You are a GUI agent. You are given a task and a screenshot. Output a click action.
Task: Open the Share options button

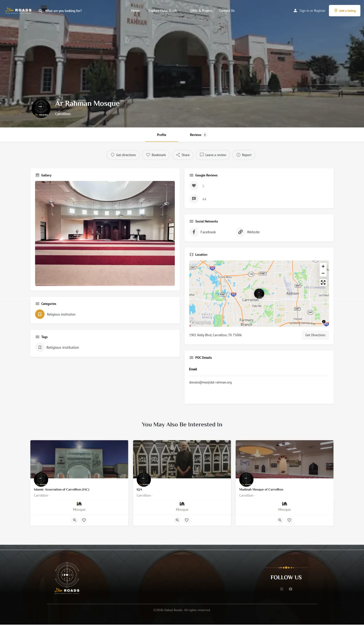(x=183, y=155)
